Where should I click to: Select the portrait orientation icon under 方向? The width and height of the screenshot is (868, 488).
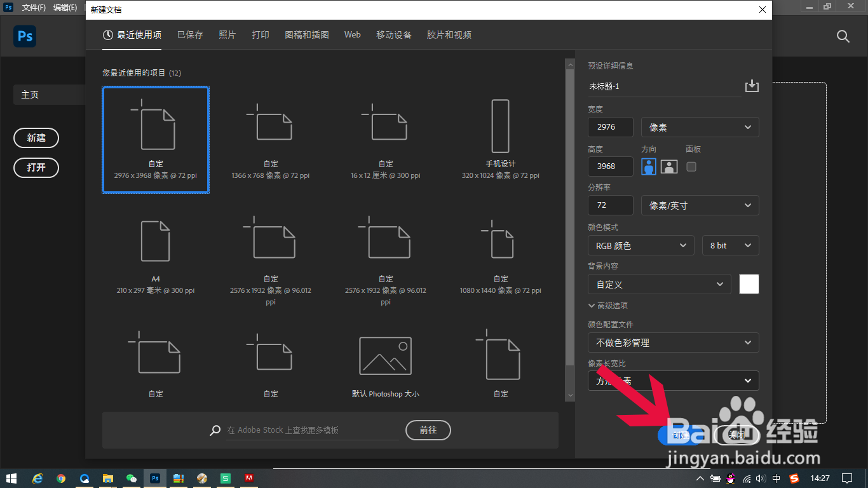pos(648,166)
